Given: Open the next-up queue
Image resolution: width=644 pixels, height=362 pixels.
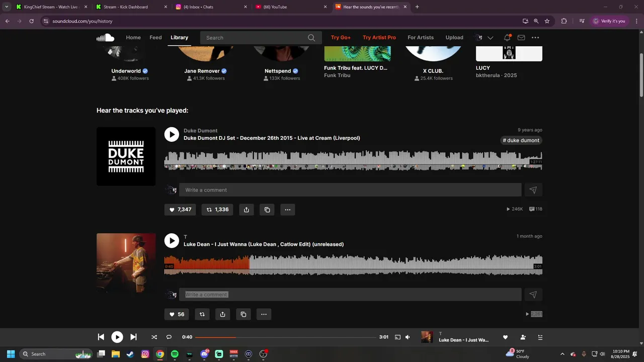Looking at the screenshot, I should point(540,337).
